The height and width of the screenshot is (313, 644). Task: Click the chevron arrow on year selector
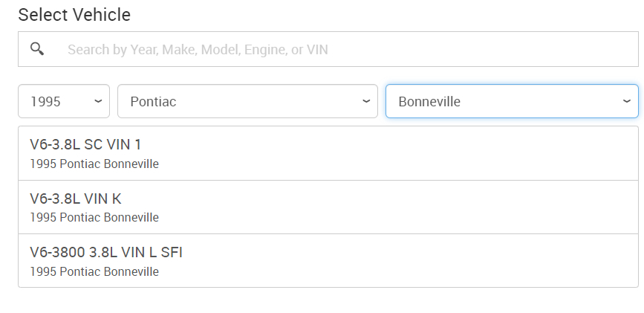(98, 102)
